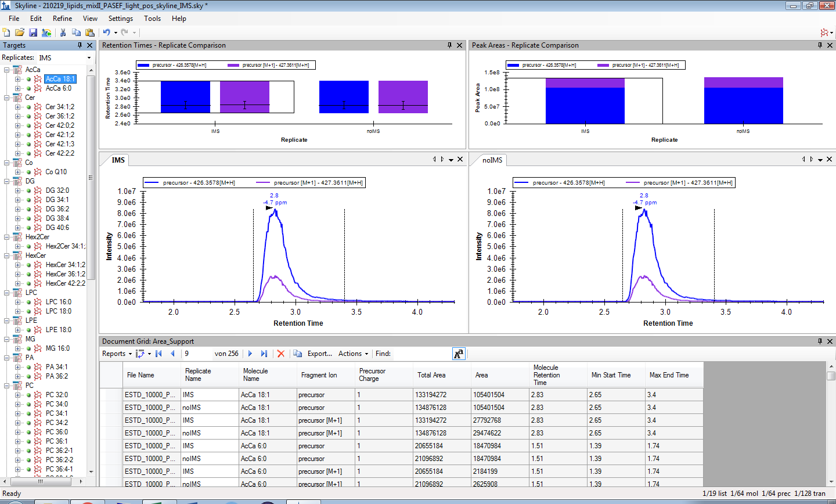Viewport: 836px width, 504px height.
Task: Collapse the Cer tree group
Action: click(x=7, y=98)
